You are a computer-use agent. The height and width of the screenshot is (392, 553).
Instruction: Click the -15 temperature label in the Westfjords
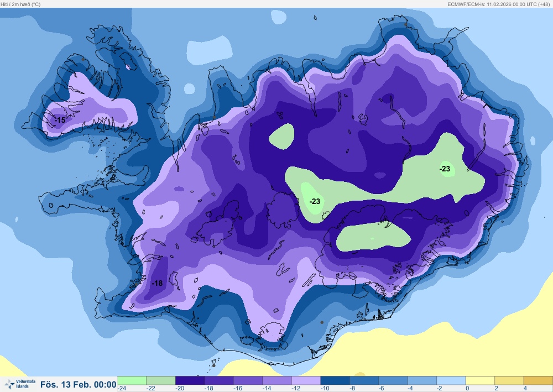[60, 120]
